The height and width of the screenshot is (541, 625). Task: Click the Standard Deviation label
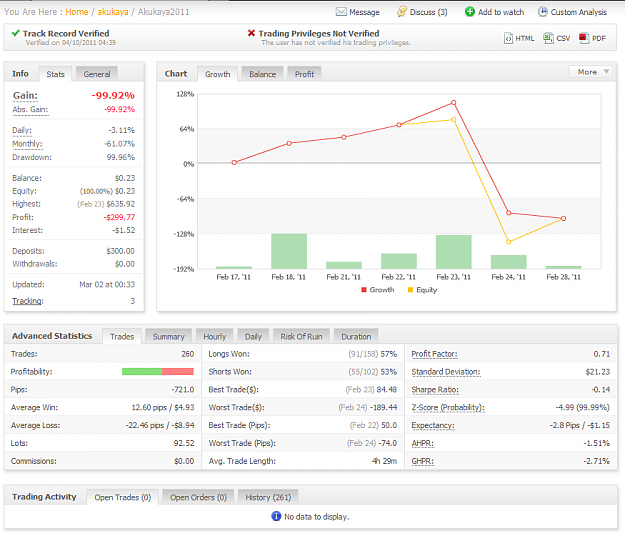[446, 372]
